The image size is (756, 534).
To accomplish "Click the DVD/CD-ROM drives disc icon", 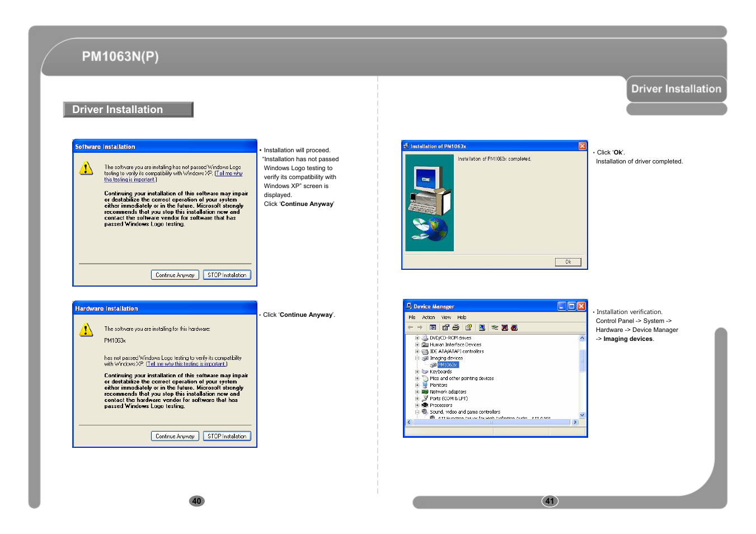I will pos(425,338).
